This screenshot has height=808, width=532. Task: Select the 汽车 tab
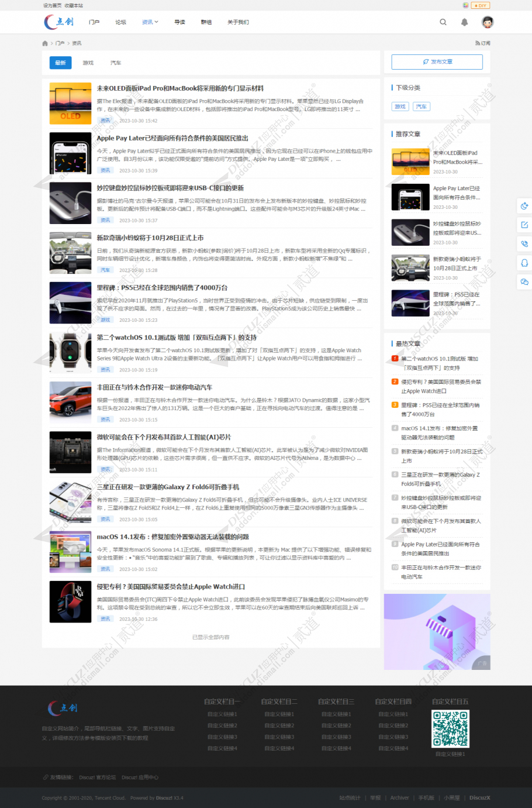coord(116,63)
